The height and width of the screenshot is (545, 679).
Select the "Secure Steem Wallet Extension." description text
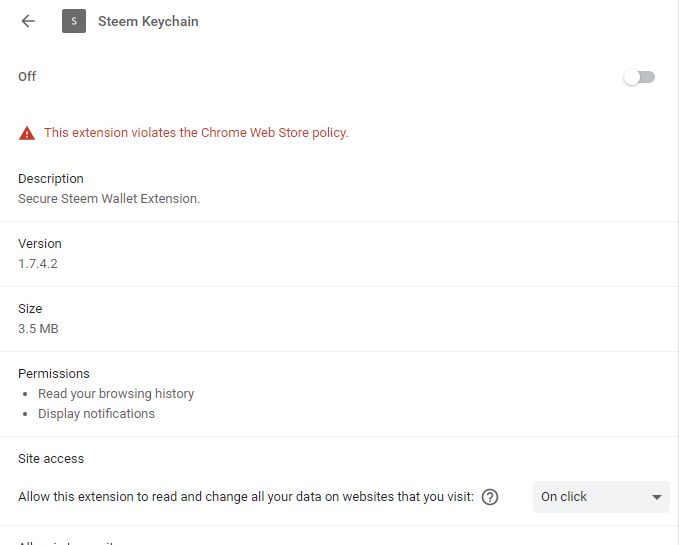tap(109, 198)
